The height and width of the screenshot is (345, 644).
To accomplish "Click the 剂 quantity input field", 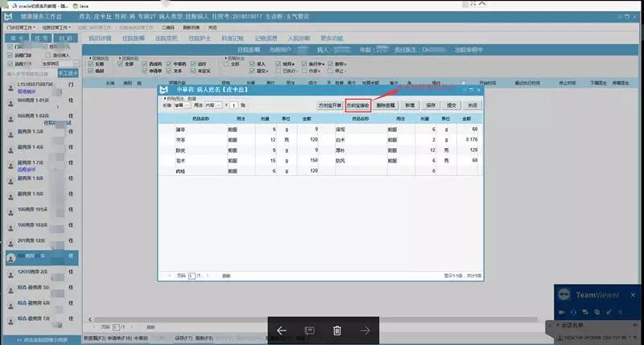I will point(233,105).
